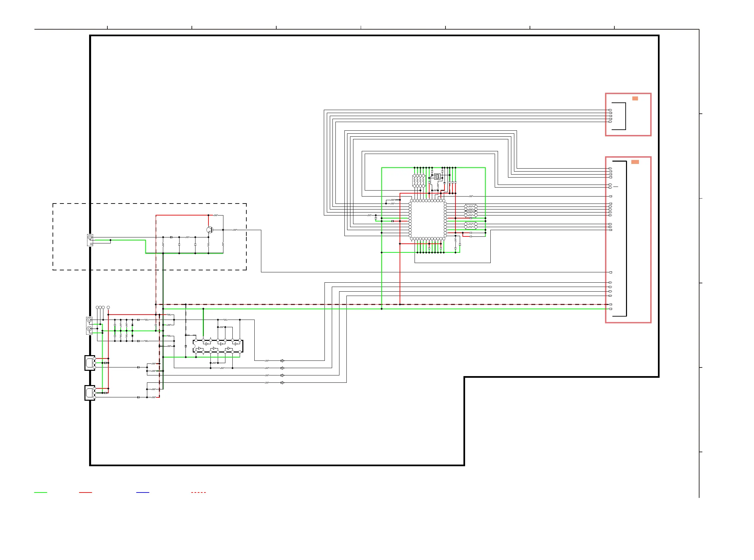The image size is (754, 560).
Task: Click the upper rectangular three-pin connector on the left edge
Action: (90, 363)
